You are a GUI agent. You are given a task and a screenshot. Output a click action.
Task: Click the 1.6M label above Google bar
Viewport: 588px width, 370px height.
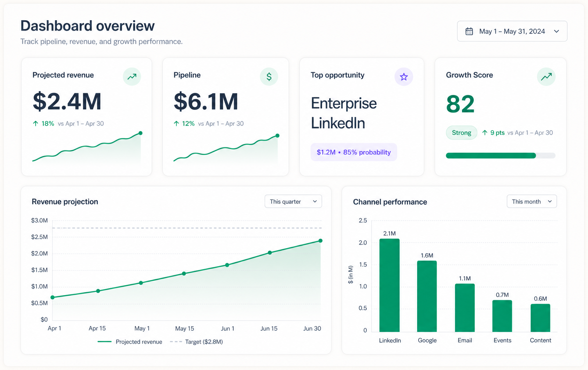point(427,255)
